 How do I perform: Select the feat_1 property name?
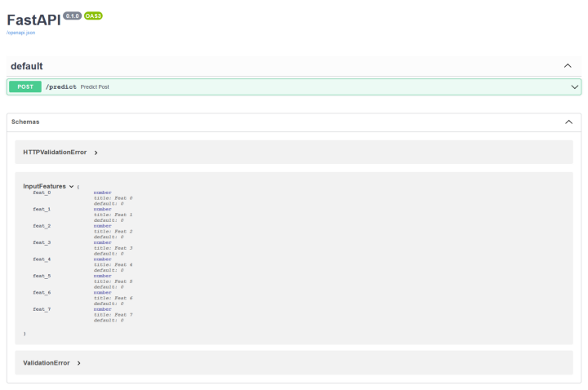[42, 210]
